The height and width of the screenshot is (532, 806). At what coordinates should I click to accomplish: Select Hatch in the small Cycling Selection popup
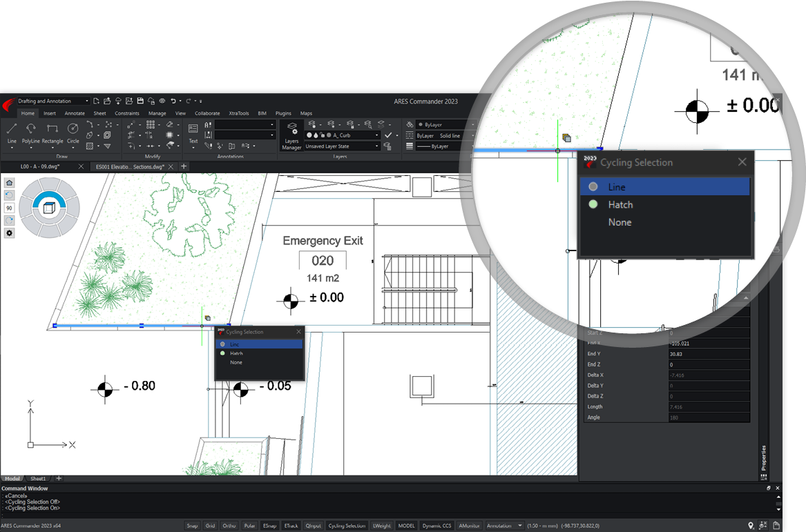(260, 353)
